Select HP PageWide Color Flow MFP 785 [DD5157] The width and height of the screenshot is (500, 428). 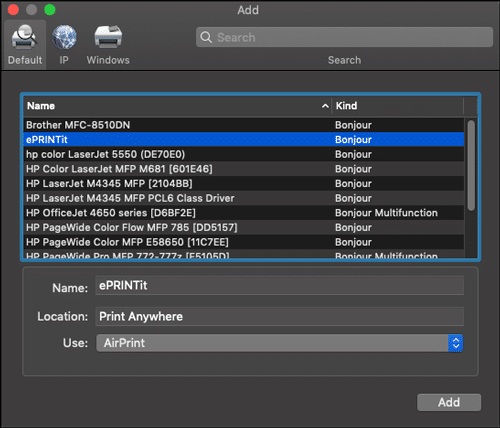click(244, 228)
